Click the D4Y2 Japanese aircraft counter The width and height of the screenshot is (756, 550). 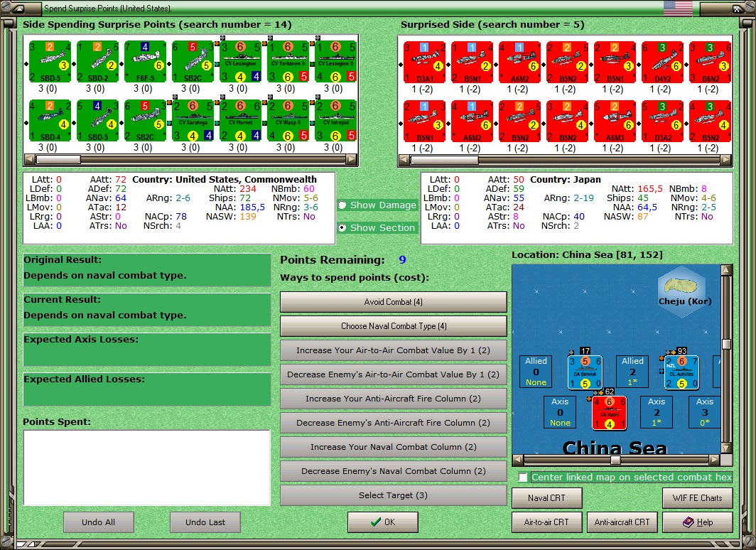click(x=662, y=63)
